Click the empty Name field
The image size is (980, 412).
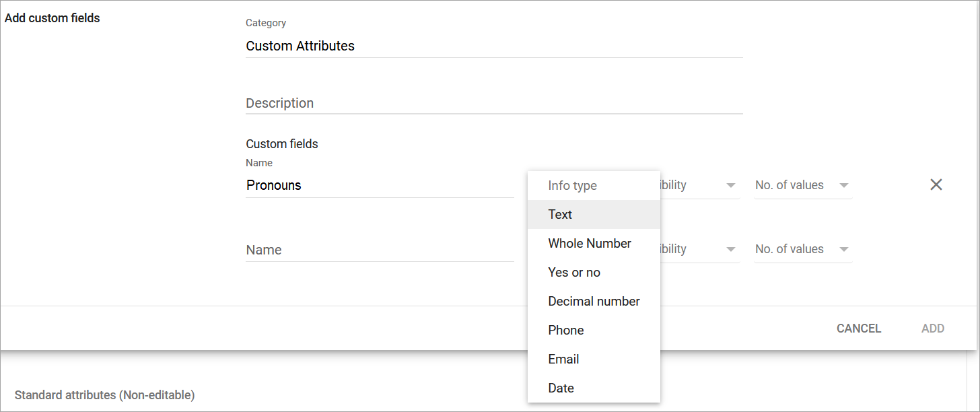380,250
